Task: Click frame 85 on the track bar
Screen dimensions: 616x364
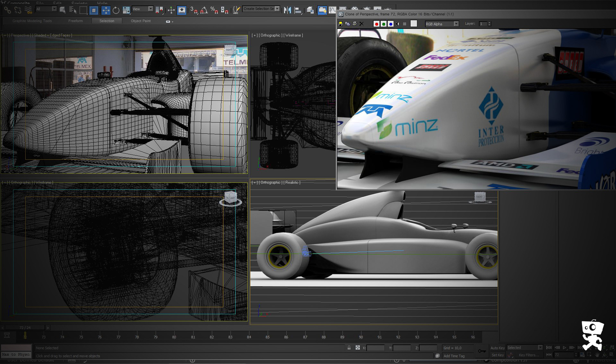Action: pos(267,337)
